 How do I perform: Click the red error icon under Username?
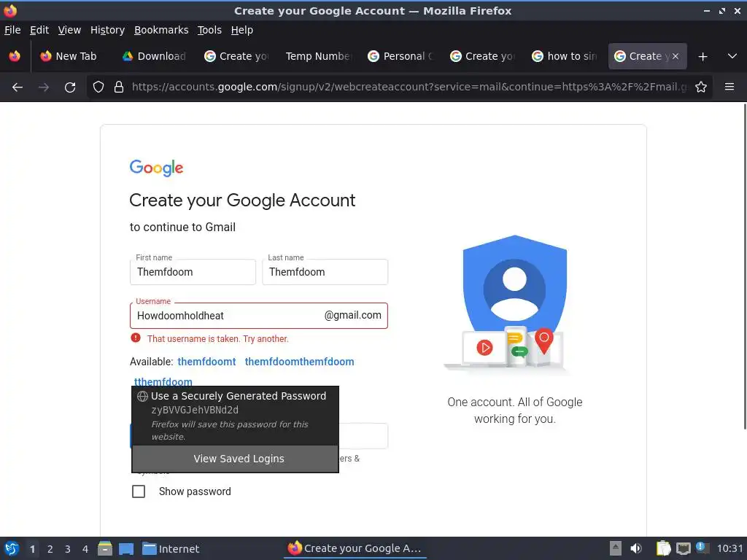[x=136, y=338]
